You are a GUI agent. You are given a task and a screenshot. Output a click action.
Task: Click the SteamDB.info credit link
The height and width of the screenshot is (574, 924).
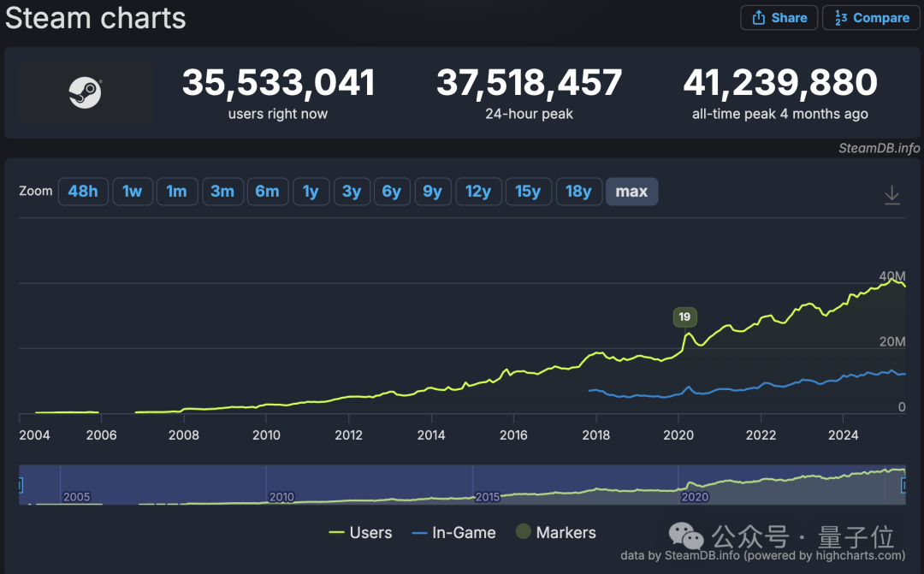879,148
